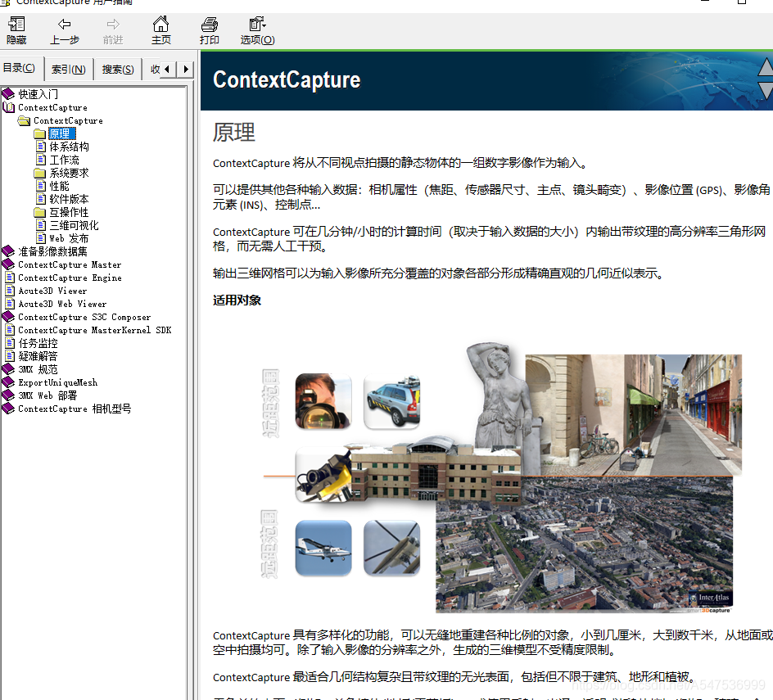Expand the ContextCapture S3C Composer book
The width and height of the screenshot is (773, 700).
tap(8, 317)
